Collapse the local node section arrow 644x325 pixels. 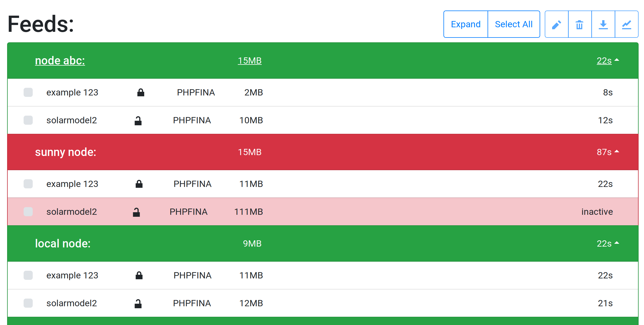click(617, 243)
